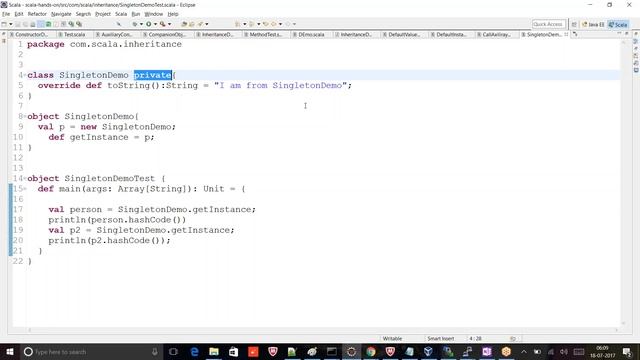Image resolution: width=640 pixels, height=360 pixels.
Task: Collapse the class SingletonDemo fold at line 4
Action: click(25, 75)
